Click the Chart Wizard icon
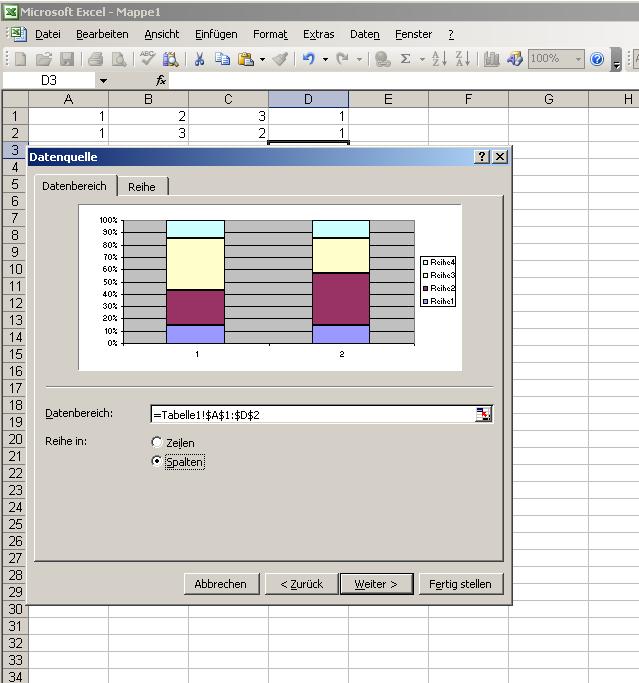The width and height of the screenshot is (639, 683). click(491, 59)
